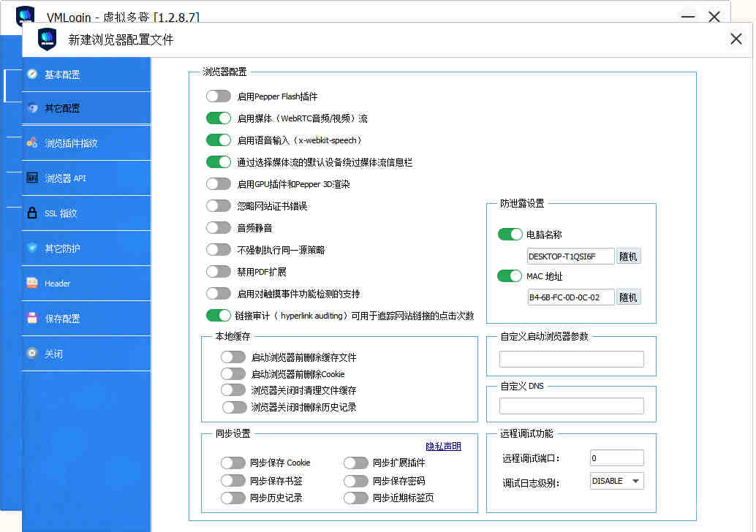Click the 关闭 sidebar circle icon
Screen dimensions: 756x532
[x=32, y=353]
